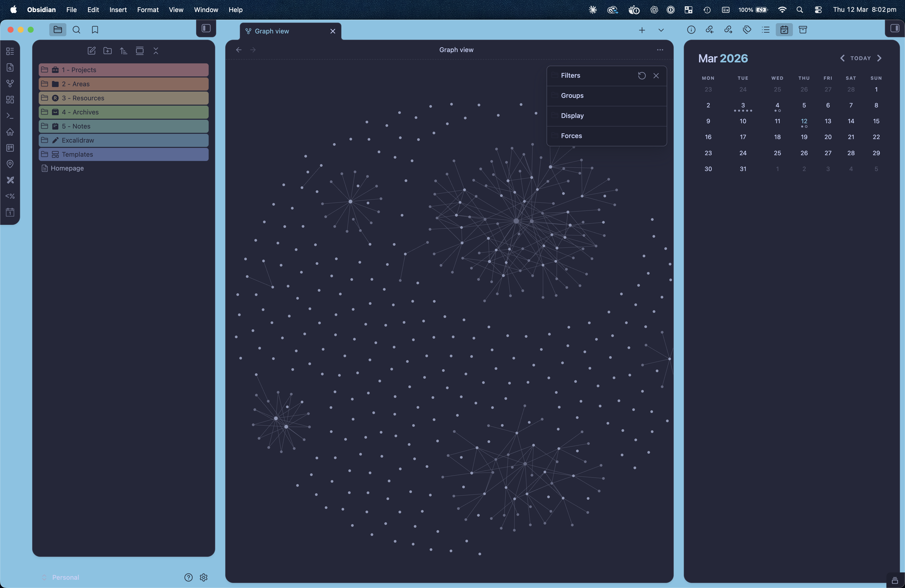Viewport: 905px width, 588px height.
Task: Create a new folder via toolbar icon
Action: [x=108, y=51]
